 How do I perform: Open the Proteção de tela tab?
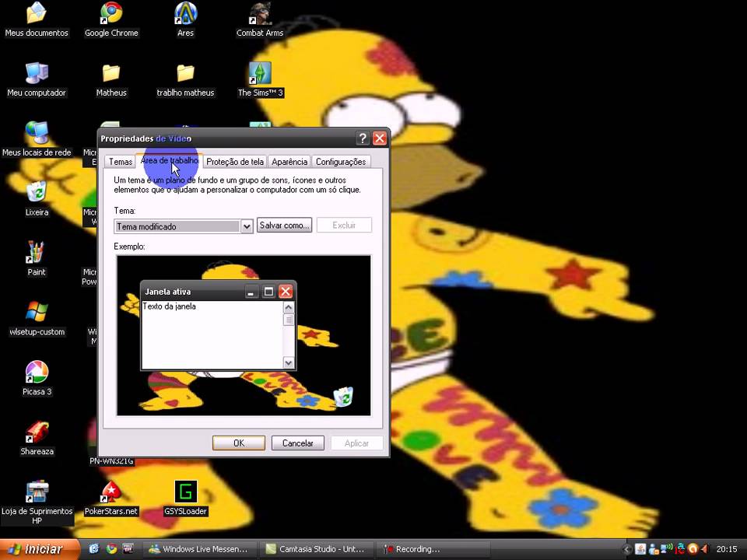pos(235,162)
